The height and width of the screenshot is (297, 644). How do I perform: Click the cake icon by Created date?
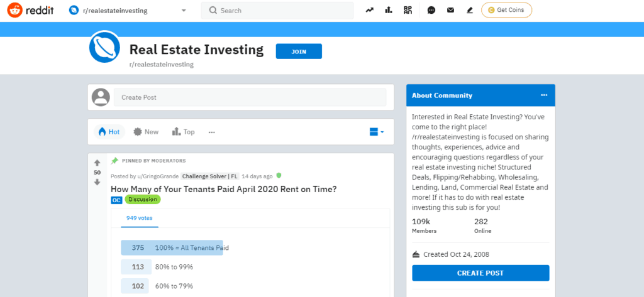(416, 254)
